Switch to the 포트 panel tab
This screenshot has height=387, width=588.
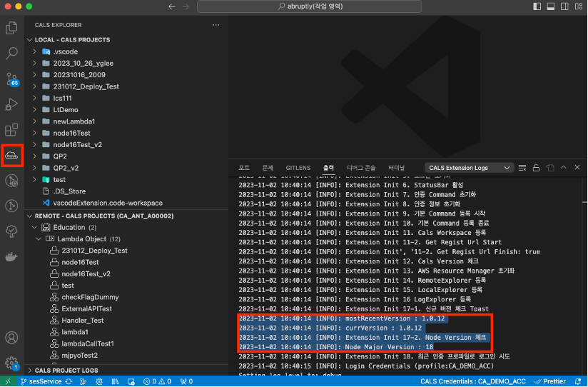[x=244, y=168]
